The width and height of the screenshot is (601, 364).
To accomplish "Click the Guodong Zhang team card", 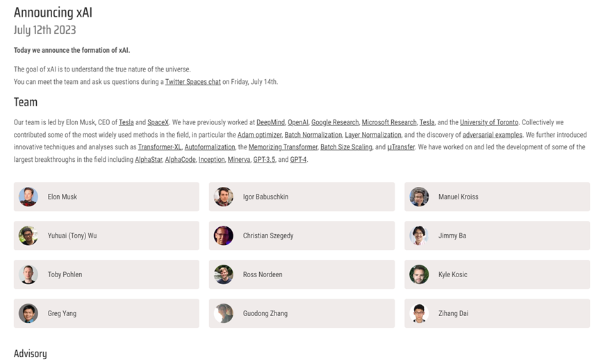I will click(302, 313).
